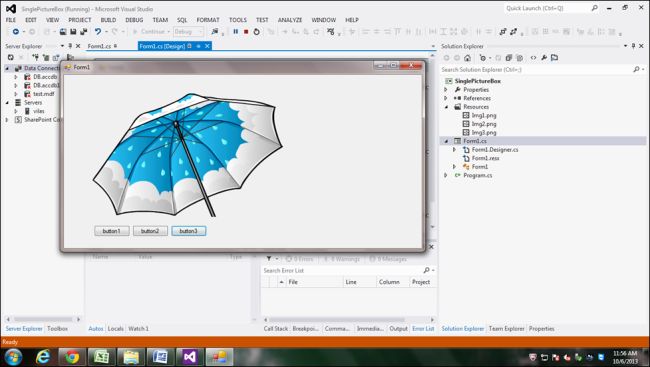The height and width of the screenshot is (367, 650).
Task: Click button3 on the running Form1
Action: [189, 231]
